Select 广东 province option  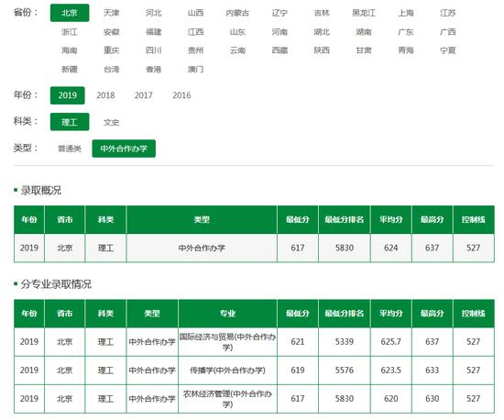coord(406,32)
